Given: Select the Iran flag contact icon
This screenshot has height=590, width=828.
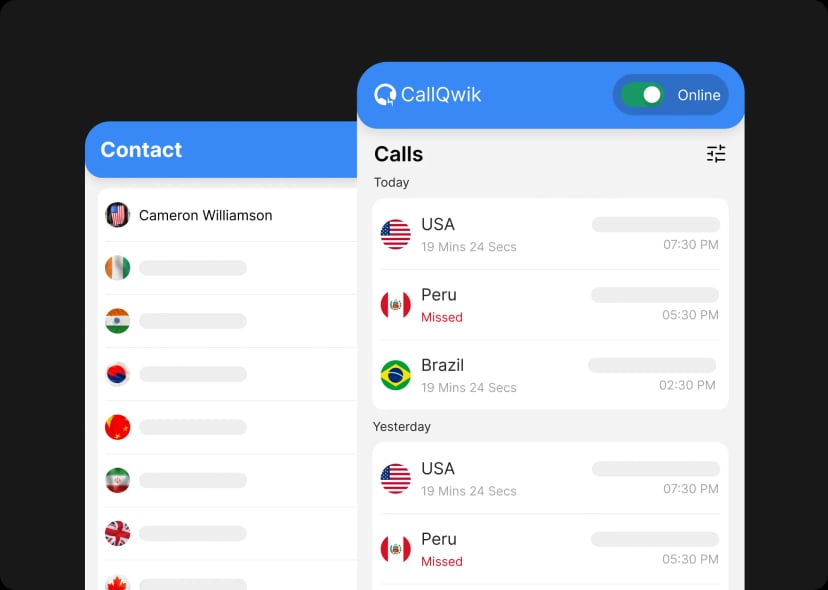Looking at the screenshot, I should (x=117, y=480).
